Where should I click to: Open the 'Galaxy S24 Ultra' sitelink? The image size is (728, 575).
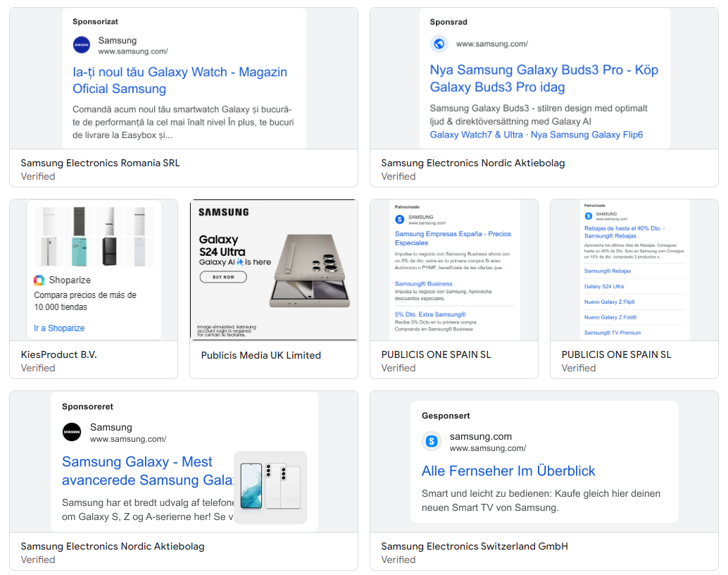click(x=603, y=286)
